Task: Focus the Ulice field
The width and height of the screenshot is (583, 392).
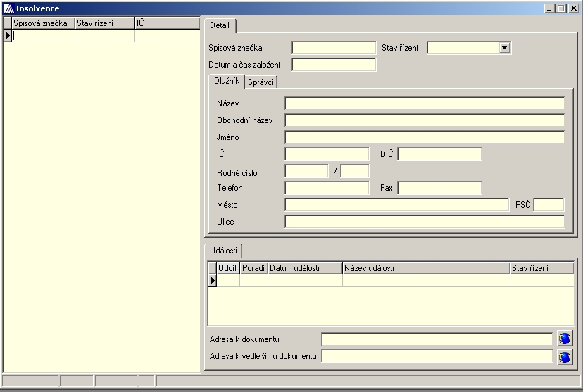Action: tap(425, 222)
